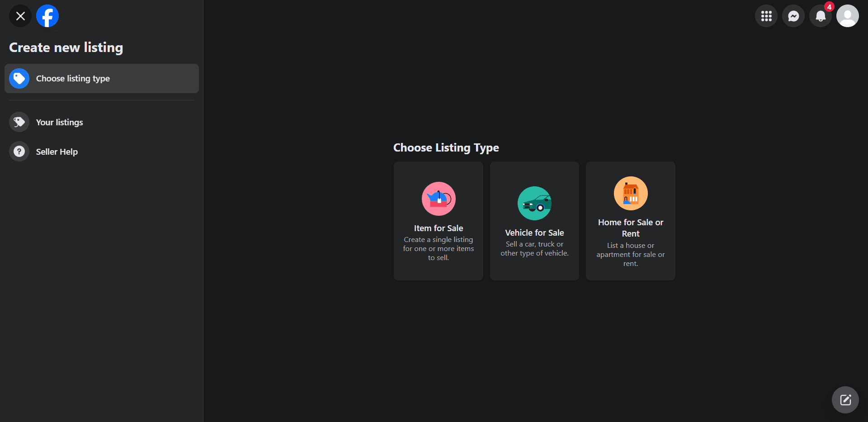Select Choose listing type in sidebar
This screenshot has height=422, width=868.
(102, 78)
